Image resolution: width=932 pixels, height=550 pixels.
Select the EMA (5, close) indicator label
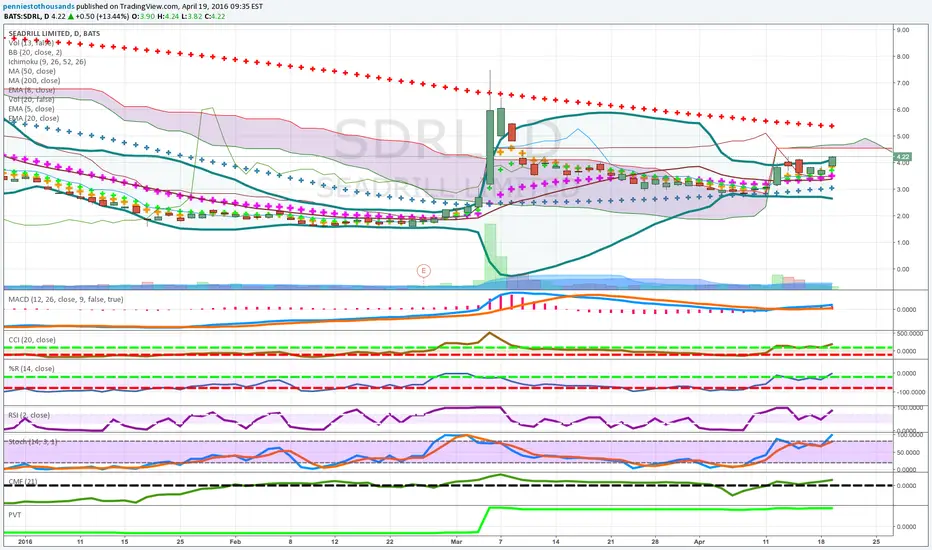click(32, 109)
